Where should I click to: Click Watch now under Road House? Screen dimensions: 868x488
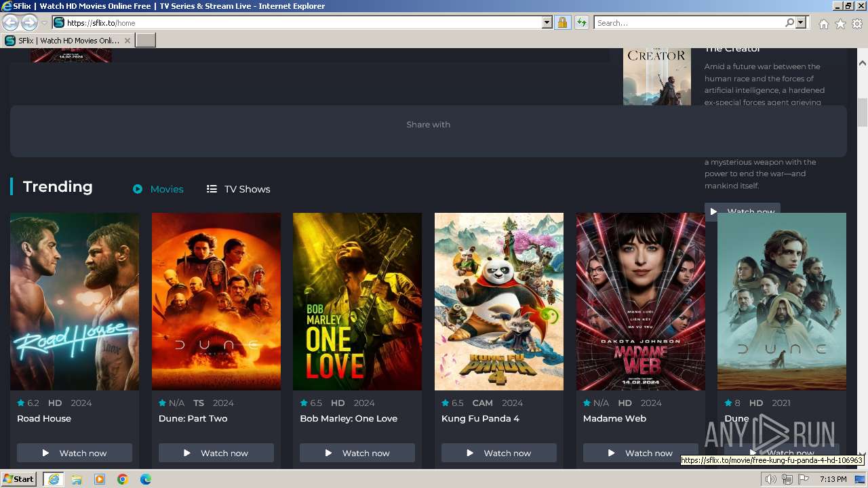(75, 453)
